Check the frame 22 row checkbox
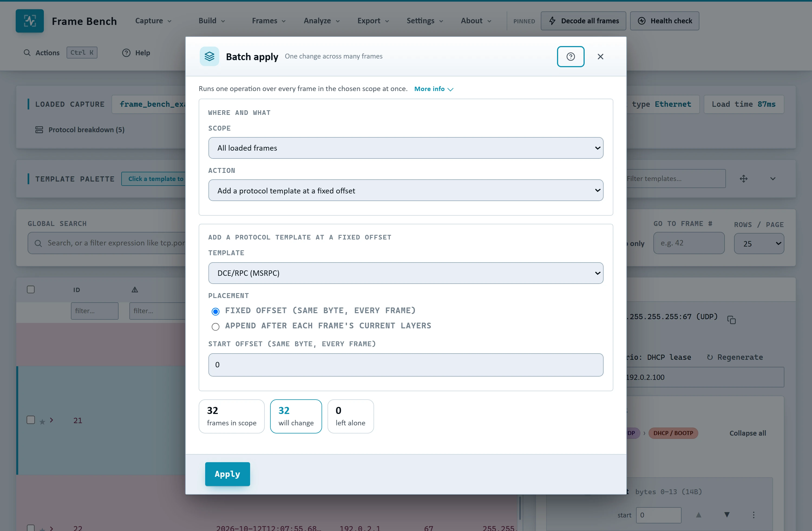Viewport: 812px width, 531px height. pos(31,528)
